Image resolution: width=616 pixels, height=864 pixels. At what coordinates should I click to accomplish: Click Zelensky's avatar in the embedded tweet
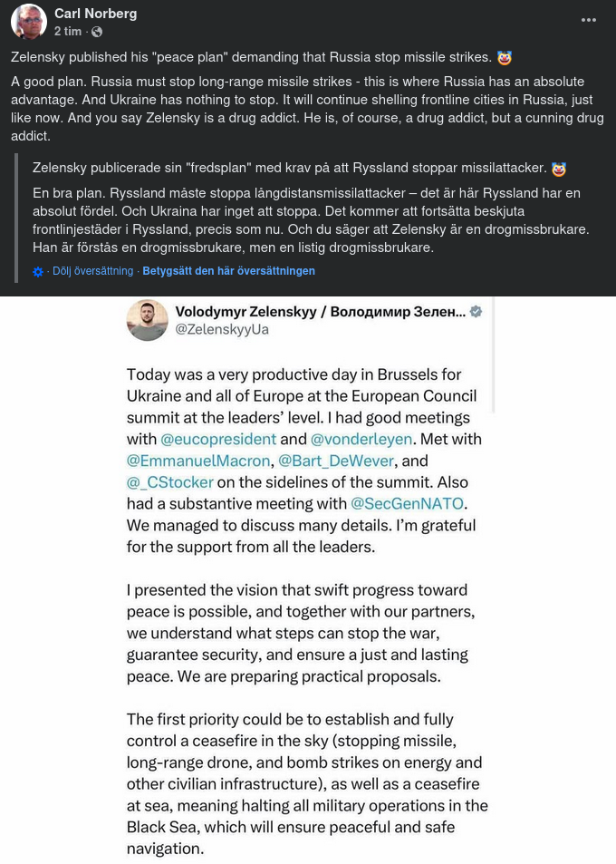coord(148,320)
